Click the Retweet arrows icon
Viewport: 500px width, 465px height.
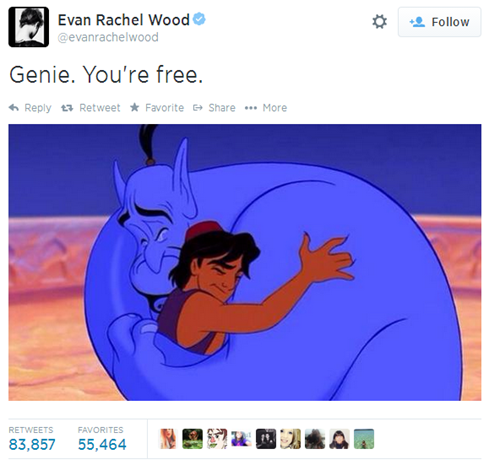(67, 108)
